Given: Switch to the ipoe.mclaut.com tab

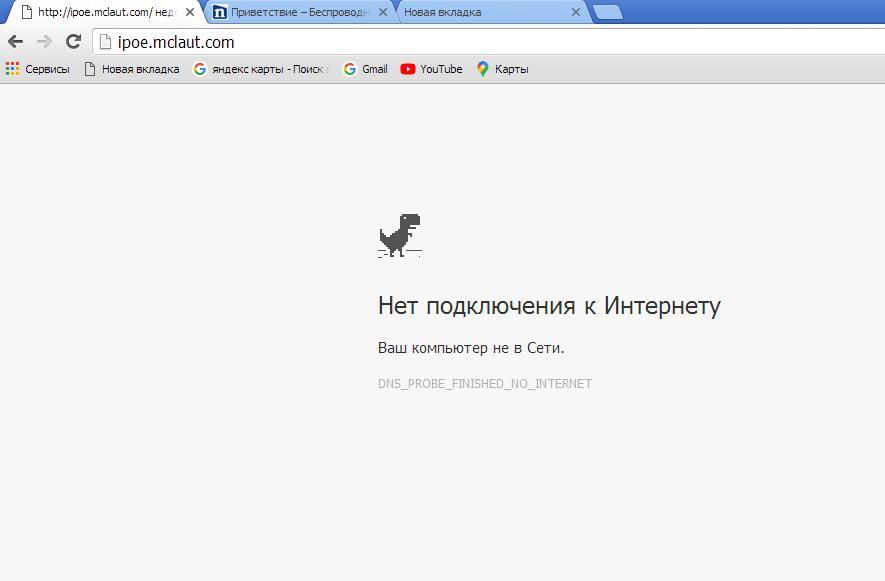Looking at the screenshot, I should [104, 12].
